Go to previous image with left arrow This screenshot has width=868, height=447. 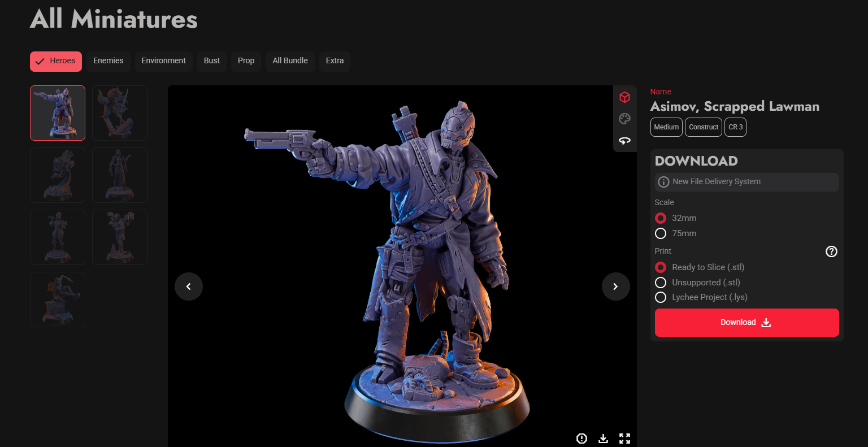(x=188, y=287)
